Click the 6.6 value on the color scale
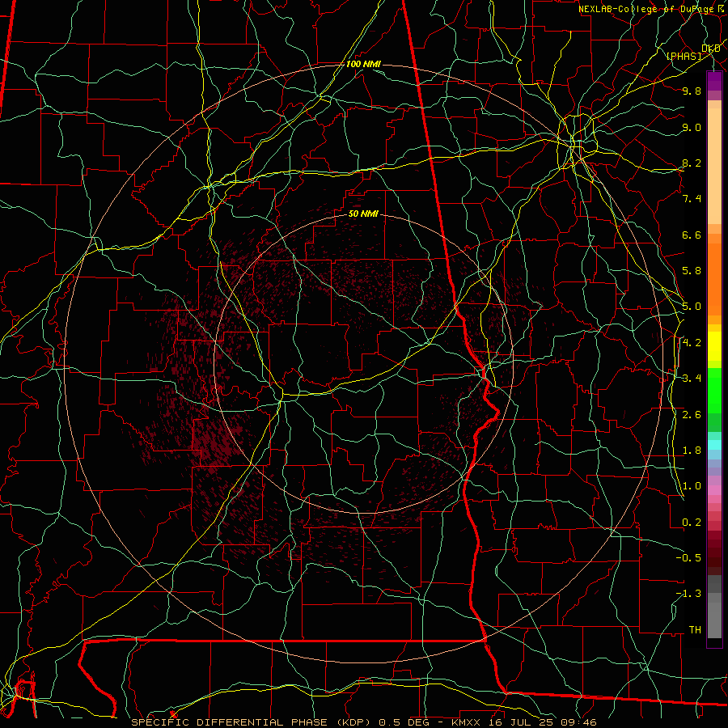Viewport: 728px width, 728px height. 692,235
